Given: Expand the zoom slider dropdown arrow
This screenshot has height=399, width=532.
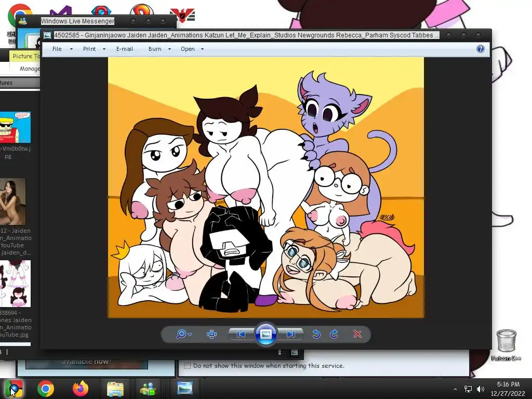Looking at the screenshot, I should tap(190, 335).
